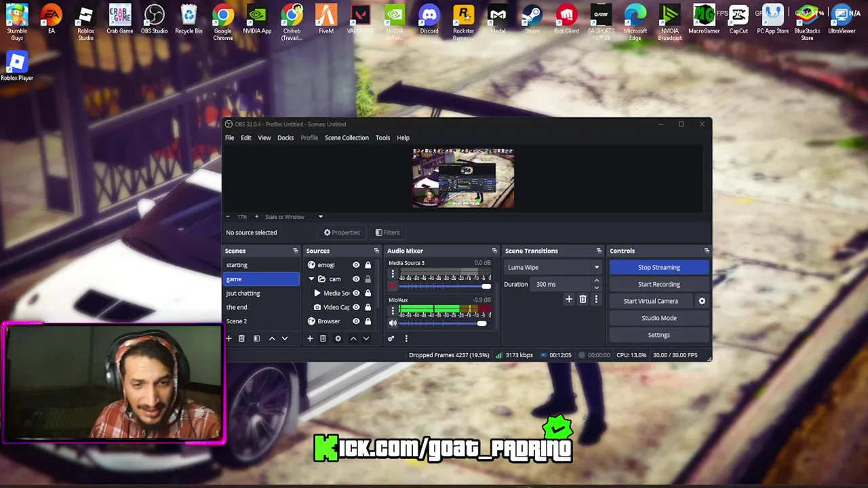This screenshot has width=868, height=488.
Task: Delete scene transition with trash icon
Action: pyautogui.click(x=583, y=299)
